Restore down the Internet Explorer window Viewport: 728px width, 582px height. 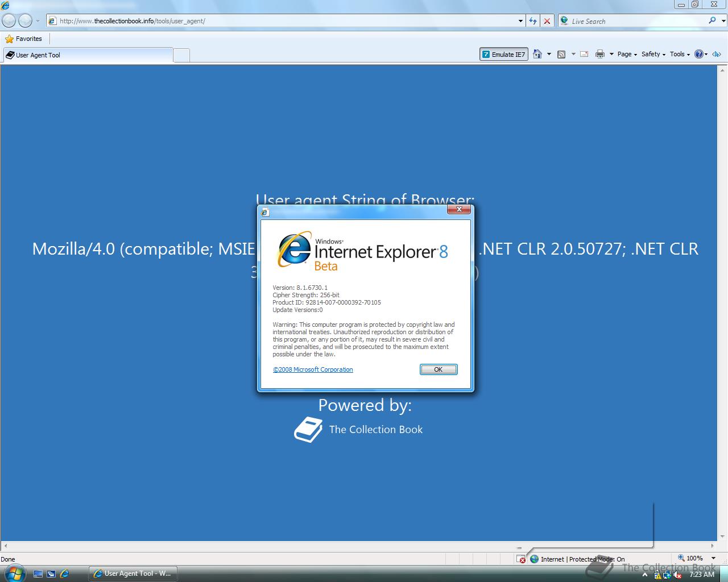coord(695,5)
